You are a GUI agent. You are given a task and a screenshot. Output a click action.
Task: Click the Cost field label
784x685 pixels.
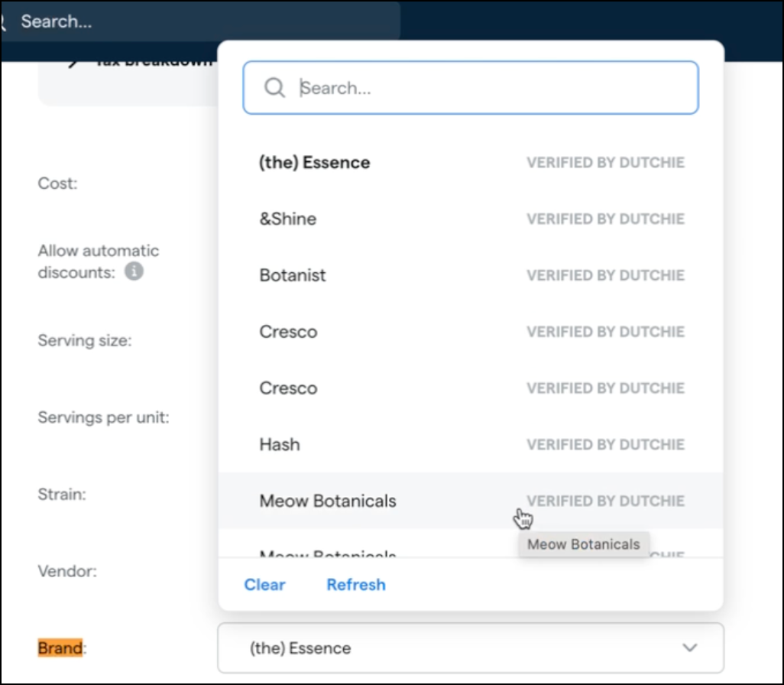[57, 183]
